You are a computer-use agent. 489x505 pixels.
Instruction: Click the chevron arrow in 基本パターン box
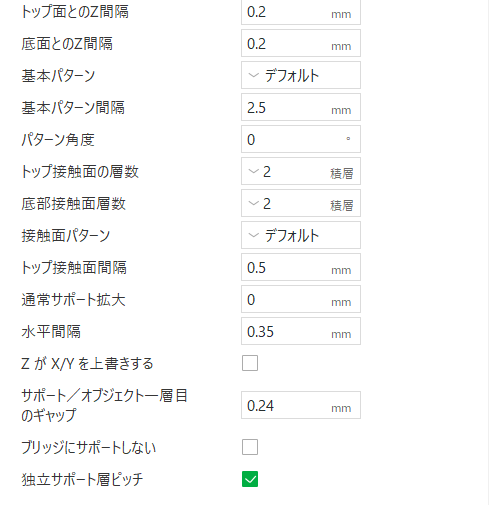click(x=254, y=75)
